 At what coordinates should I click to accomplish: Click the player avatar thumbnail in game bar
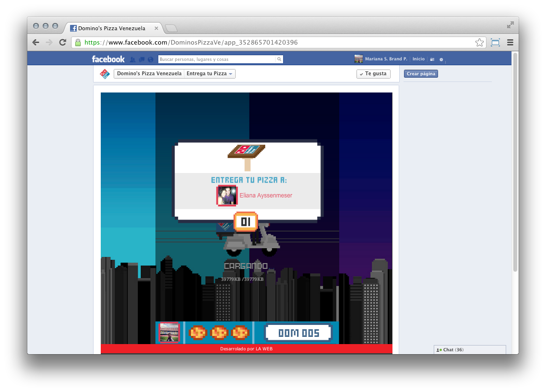click(169, 333)
